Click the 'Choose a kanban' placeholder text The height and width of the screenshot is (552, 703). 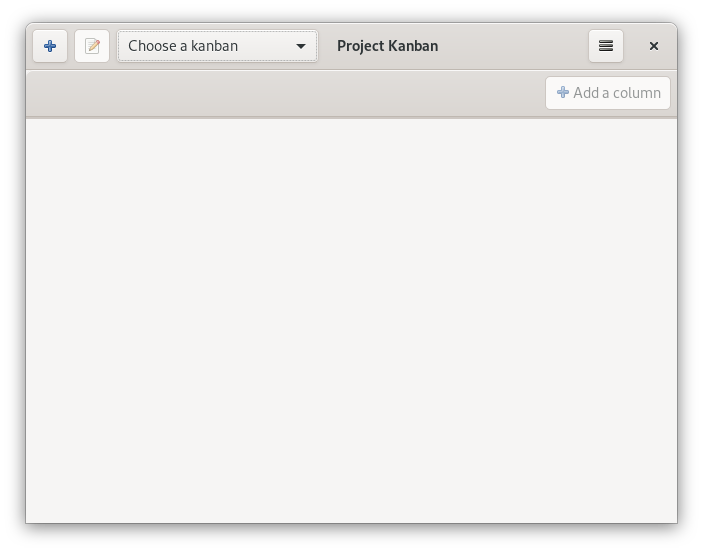pyautogui.click(x=183, y=46)
